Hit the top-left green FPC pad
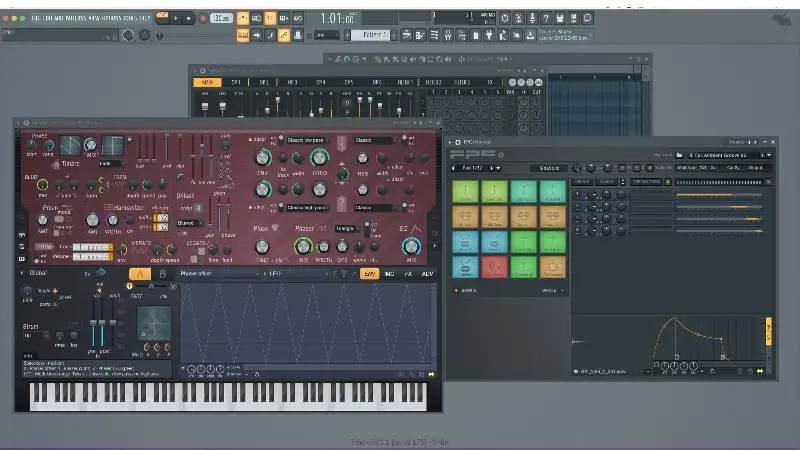 (x=465, y=191)
